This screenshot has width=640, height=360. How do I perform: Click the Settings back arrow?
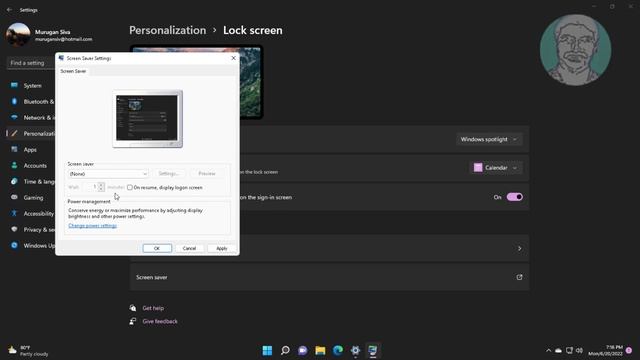tap(9, 10)
